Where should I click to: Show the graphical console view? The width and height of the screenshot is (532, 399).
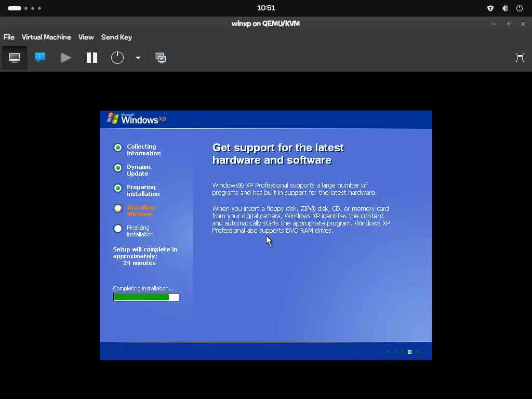[x=14, y=58]
